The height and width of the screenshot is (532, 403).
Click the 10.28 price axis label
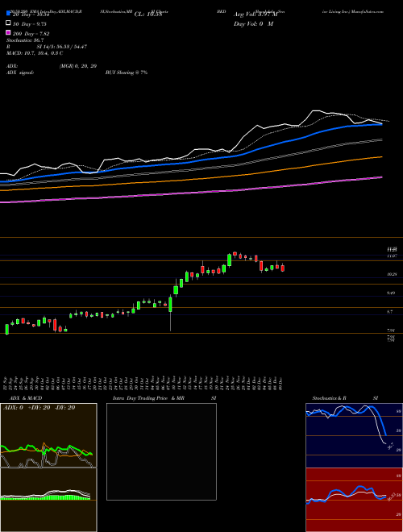pyautogui.click(x=393, y=274)
